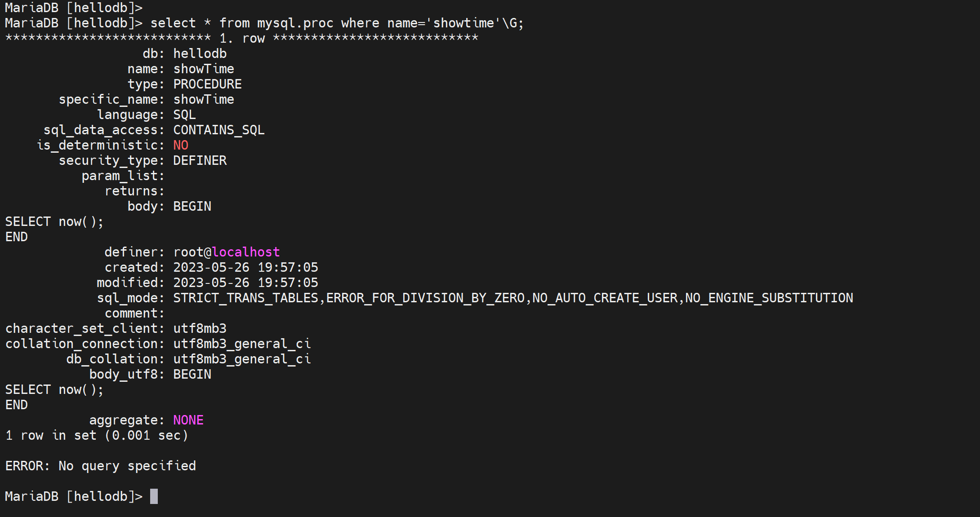Click the created row timestamp value
The height and width of the screenshot is (517, 980).
point(245,267)
